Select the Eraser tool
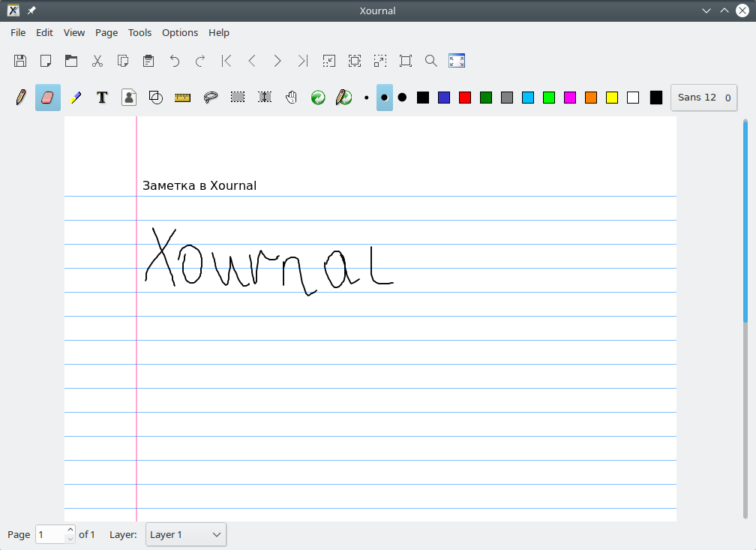756x550 pixels. [x=48, y=98]
